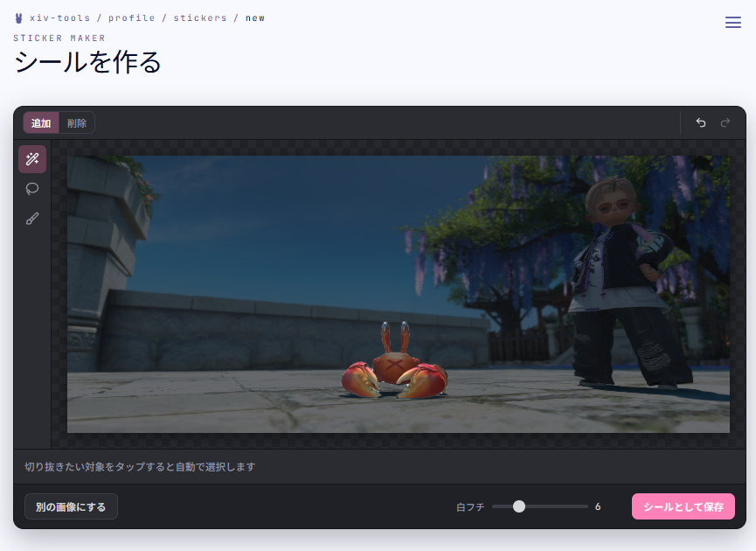
Task: Select the brush tool
Action: [32, 219]
